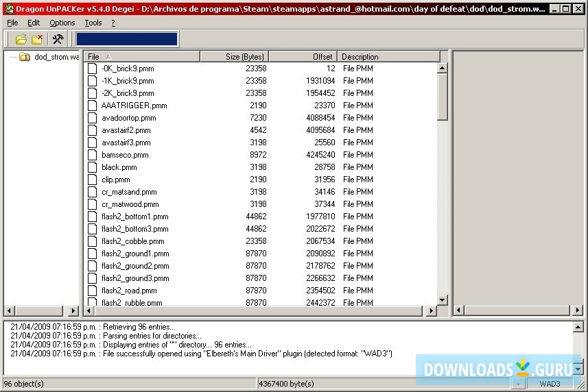Screen dimensions: 588x392
Task: Select file flash2_ground3.pmm
Action: (135, 278)
